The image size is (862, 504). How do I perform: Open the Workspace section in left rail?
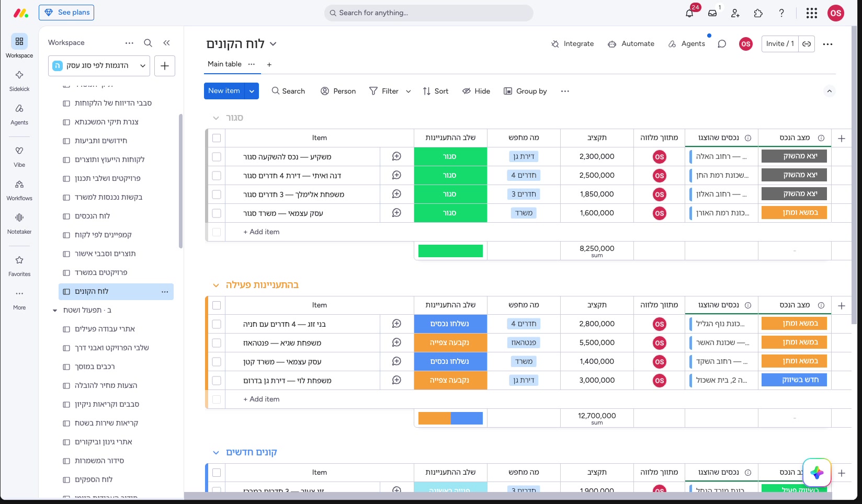pos(19,47)
